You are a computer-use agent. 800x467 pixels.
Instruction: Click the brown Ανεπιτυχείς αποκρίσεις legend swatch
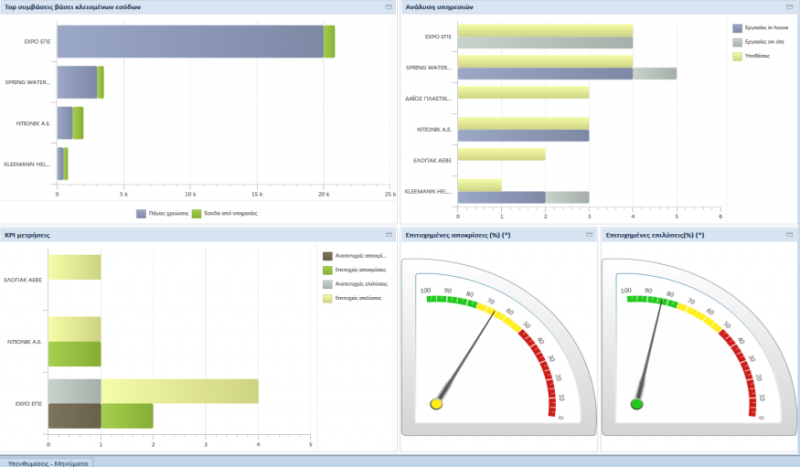pyautogui.click(x=328, y=256)
